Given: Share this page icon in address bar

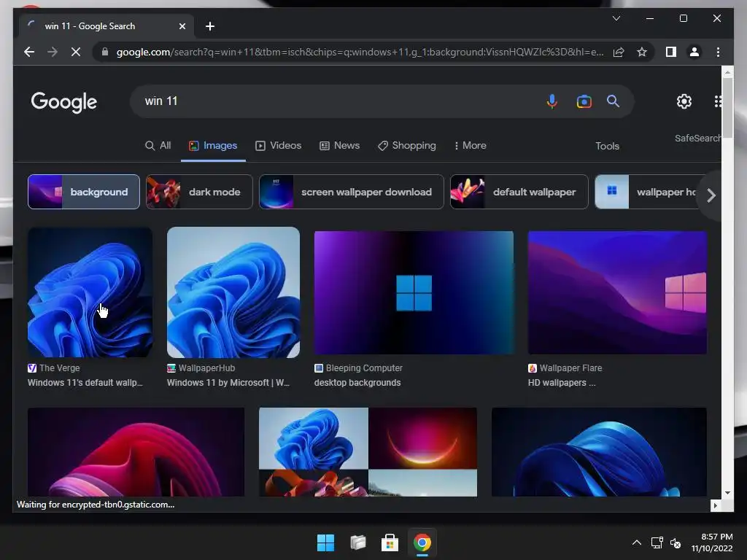Looking at the screenshot, I should 619,52.
